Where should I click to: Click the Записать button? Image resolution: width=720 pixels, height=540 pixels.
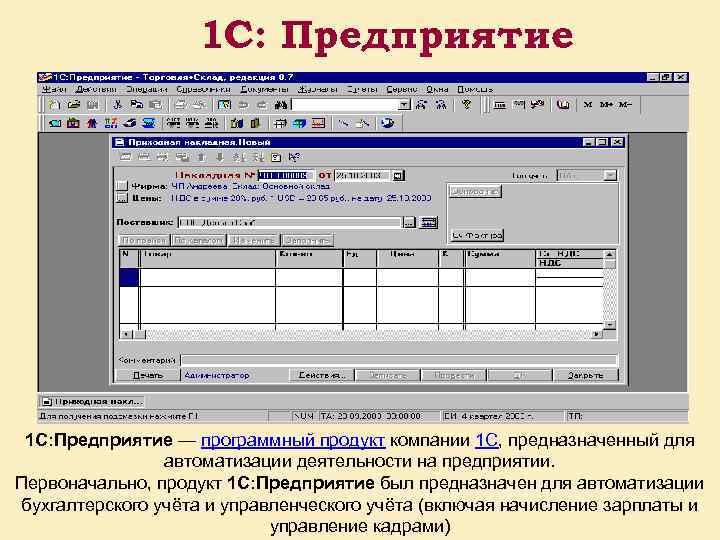pyautogui.click(x=388, y=375)
